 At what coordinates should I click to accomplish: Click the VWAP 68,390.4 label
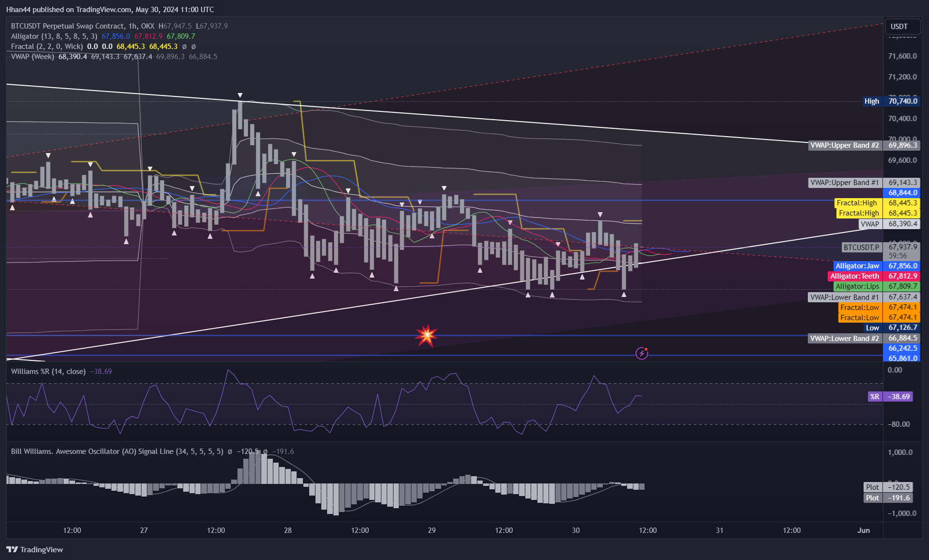coord(889,224)
